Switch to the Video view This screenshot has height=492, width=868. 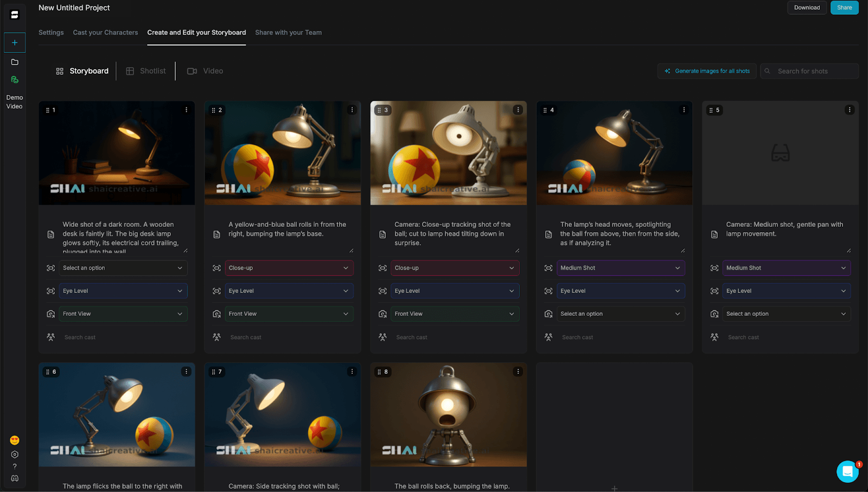click(x=205, y=71)
